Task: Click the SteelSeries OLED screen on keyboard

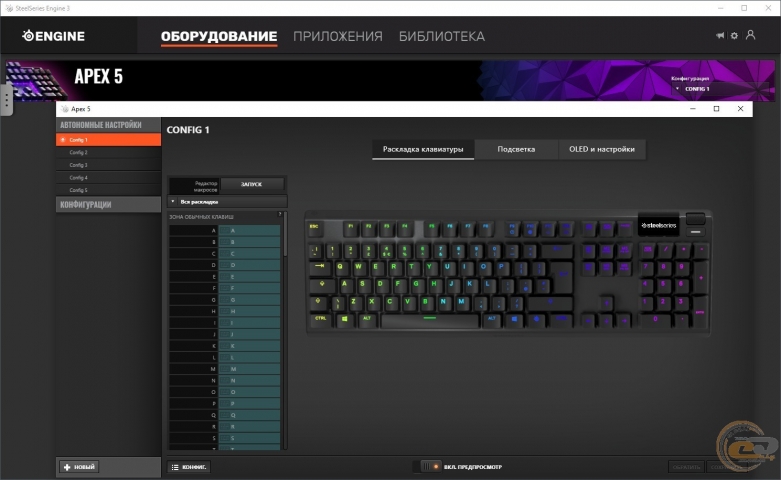Action: click(x=658, y=226)
